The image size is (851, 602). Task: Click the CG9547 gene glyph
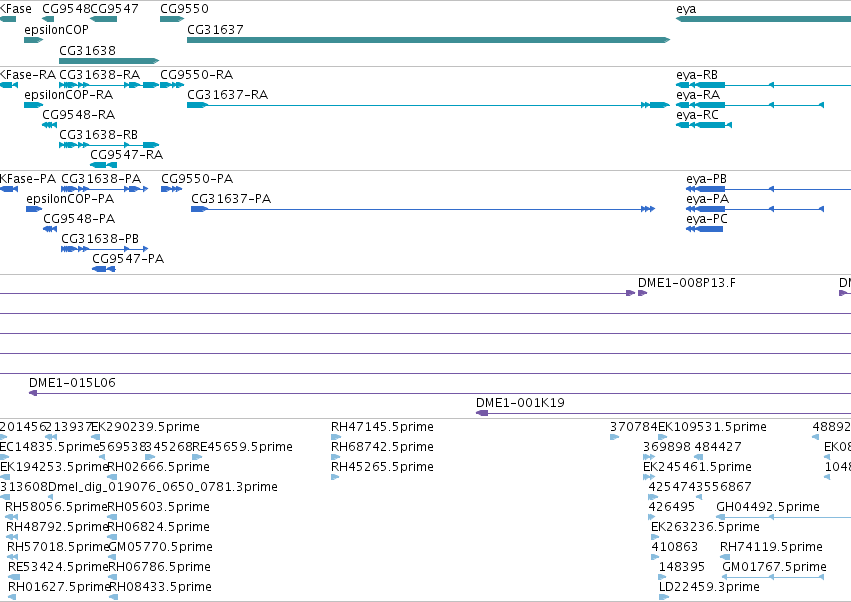pyautogui.click(x=103, y=19)
